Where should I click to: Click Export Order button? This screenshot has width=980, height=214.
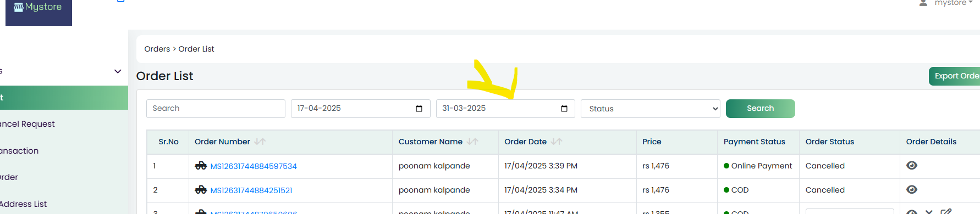955,76
